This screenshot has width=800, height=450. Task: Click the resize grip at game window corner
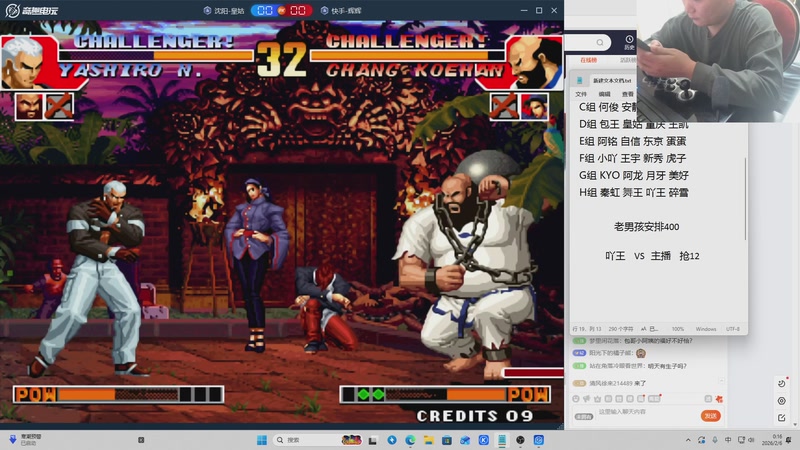click(x=560, y=426)
